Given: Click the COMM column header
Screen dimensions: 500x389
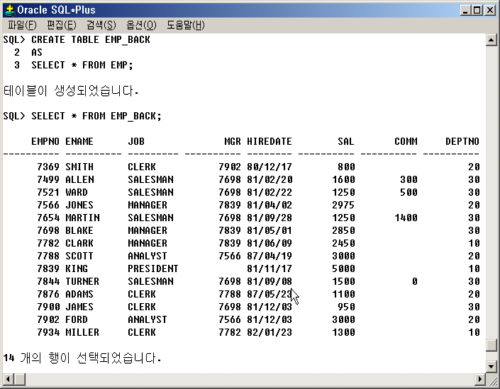Looking at the screenshot, I should (406, 141).
